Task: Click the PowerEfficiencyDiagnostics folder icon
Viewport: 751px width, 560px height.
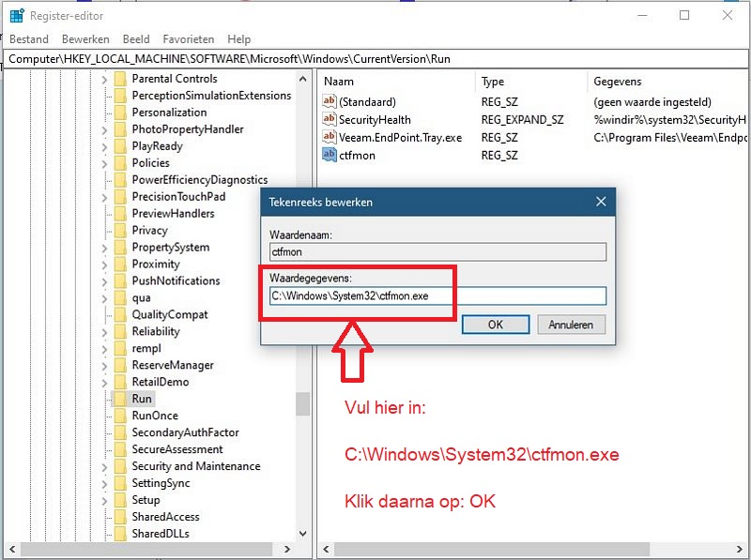Action: click(120, 179)
